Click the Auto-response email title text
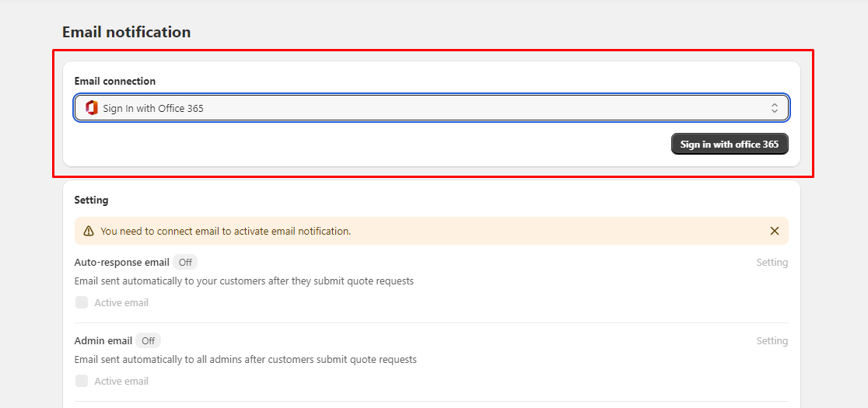Screen dimensions: 868x408 (121, 263)
